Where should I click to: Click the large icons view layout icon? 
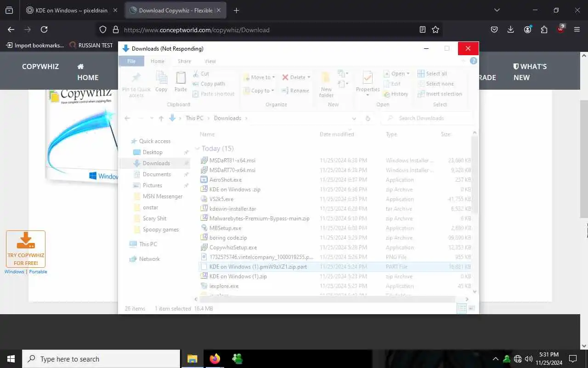click(471, 309)
